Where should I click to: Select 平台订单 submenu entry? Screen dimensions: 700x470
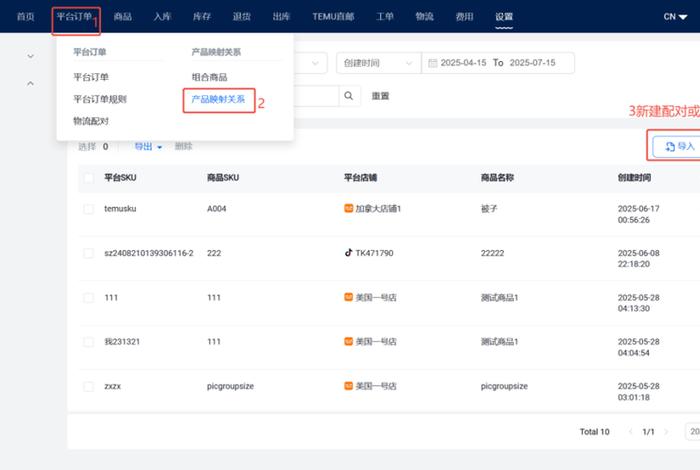click(91, 77)
